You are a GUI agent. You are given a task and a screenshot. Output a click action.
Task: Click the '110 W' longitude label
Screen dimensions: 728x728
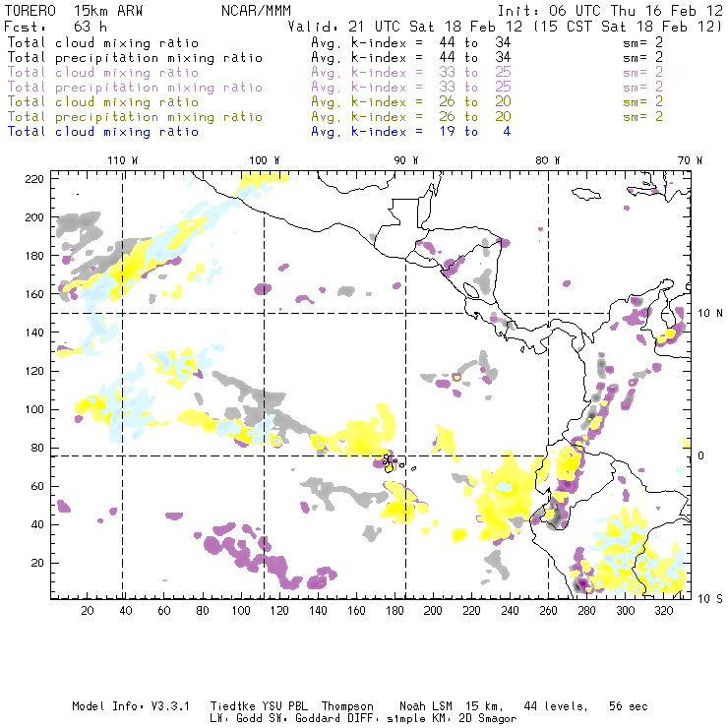point(122,160)
